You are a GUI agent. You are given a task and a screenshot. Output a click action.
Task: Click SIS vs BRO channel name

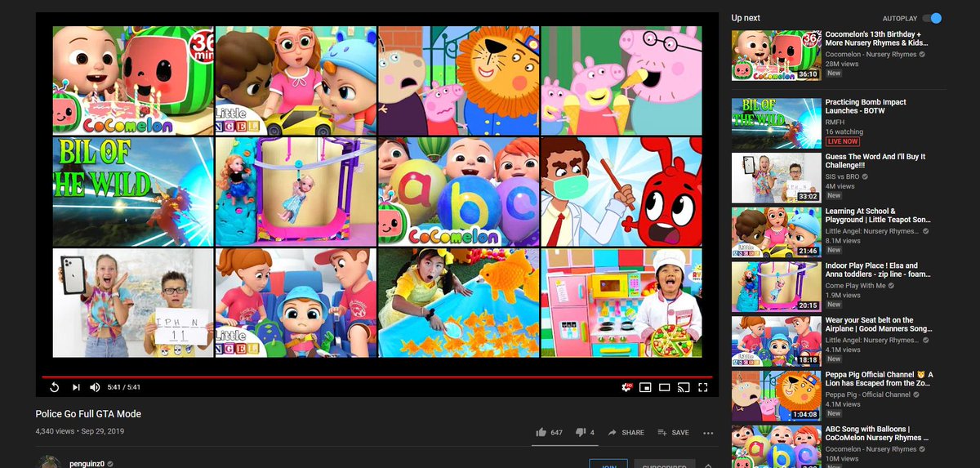843,176
